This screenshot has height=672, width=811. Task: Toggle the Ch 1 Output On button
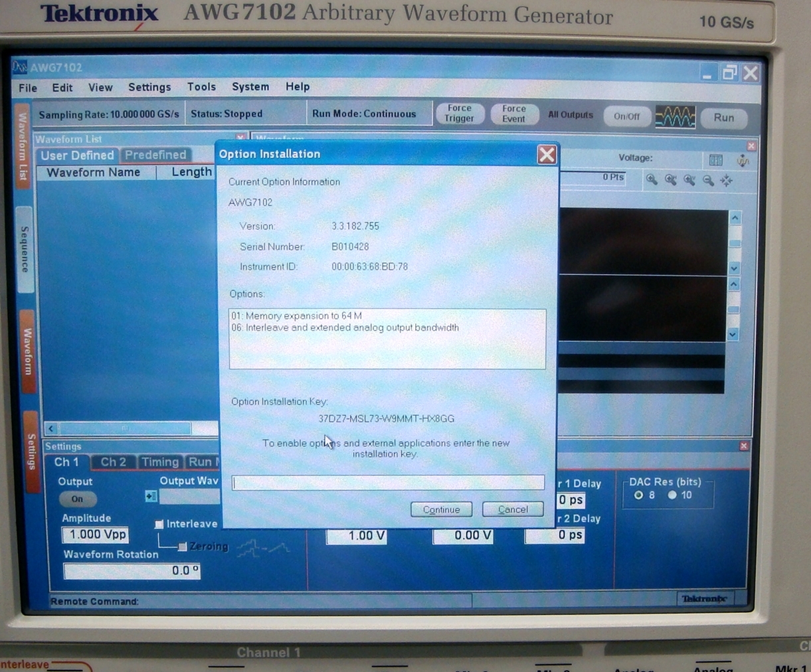[x=78, y=499]
